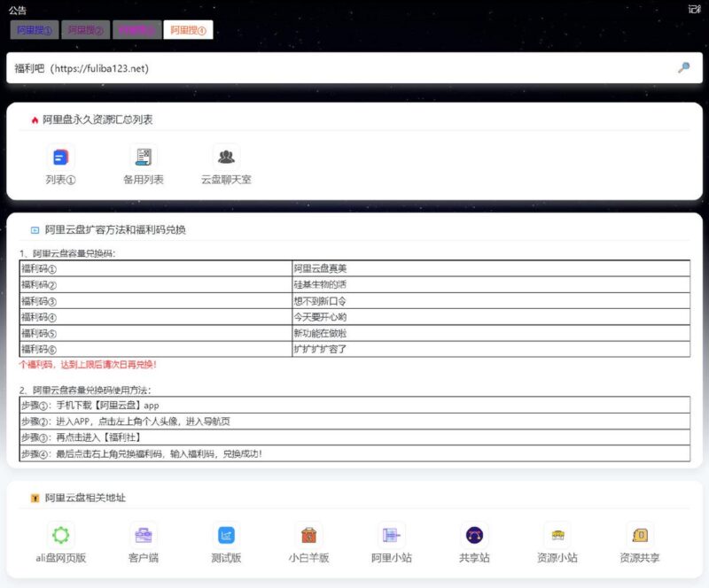Click the heading 1、阿里云盘容量兑换码
This screenshot has height=588, width=709.
point(67,253)
